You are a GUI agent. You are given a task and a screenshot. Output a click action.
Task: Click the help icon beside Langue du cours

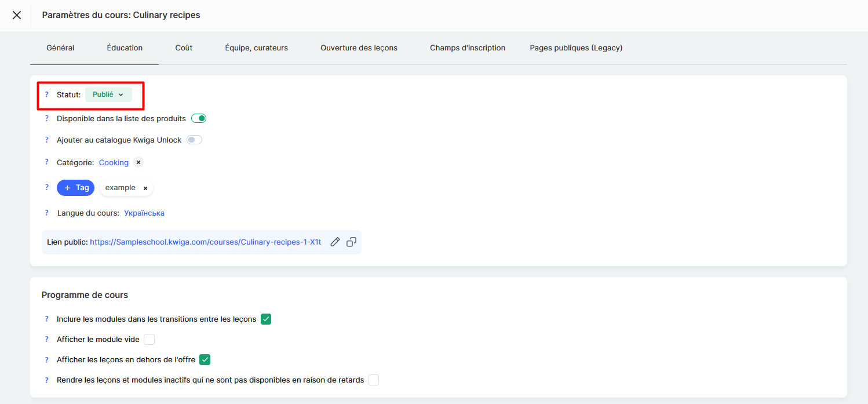47,213
